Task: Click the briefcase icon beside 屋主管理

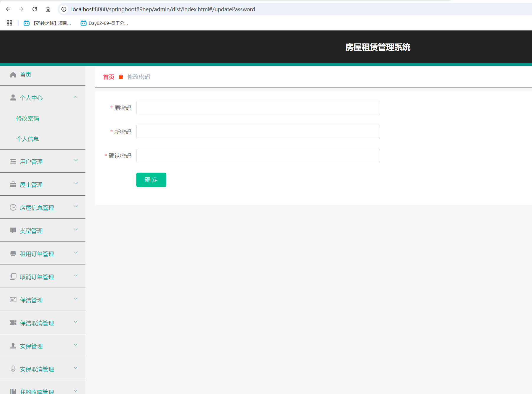Action: coord(13,185)
